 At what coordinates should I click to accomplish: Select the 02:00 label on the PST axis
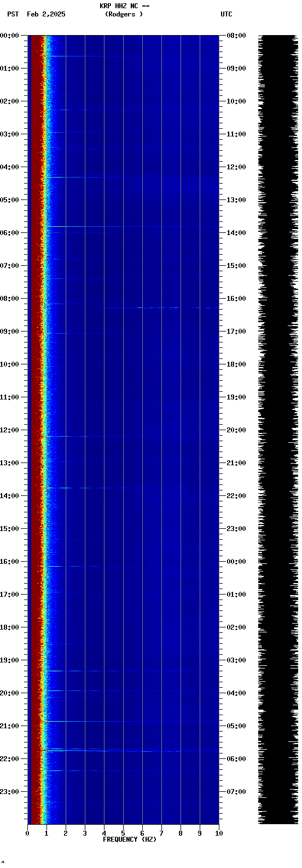pyautogui.click(x=9, y=101)
